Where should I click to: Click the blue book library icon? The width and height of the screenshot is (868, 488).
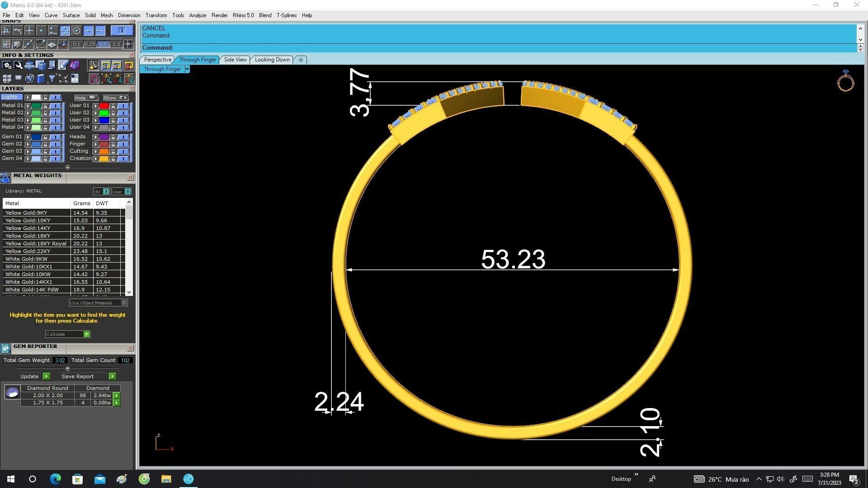click(x=41, y=79)
